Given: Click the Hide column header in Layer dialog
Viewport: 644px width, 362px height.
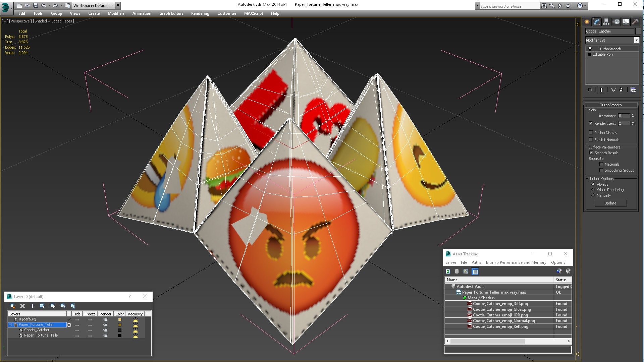Looking at the screenshot, I should 77,314.
